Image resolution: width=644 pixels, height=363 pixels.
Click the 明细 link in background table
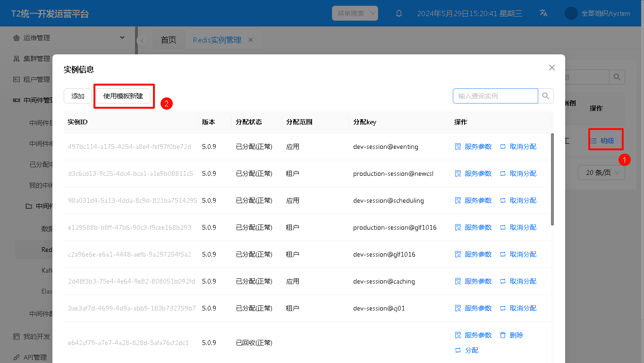[602, 140]
